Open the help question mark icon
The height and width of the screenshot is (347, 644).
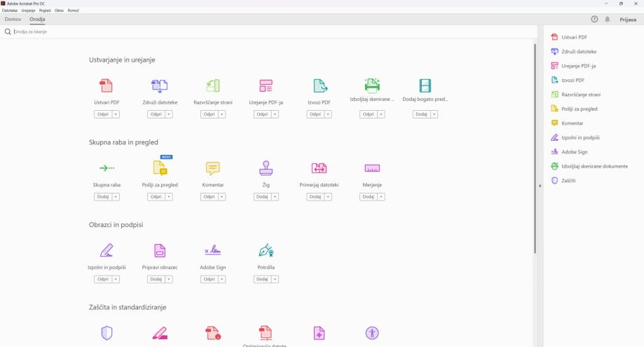595,20
